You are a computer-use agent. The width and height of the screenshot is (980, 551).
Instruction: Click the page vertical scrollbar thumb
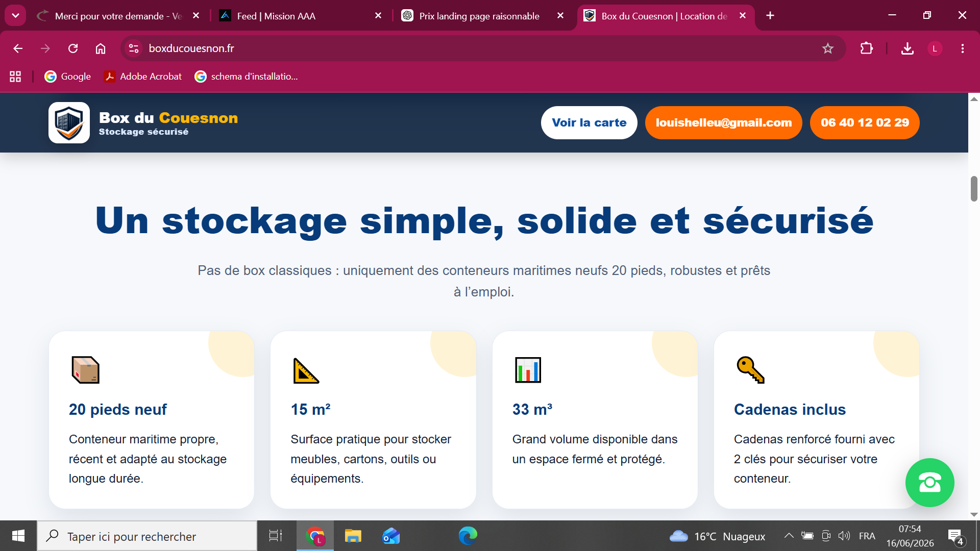point(974,189)
